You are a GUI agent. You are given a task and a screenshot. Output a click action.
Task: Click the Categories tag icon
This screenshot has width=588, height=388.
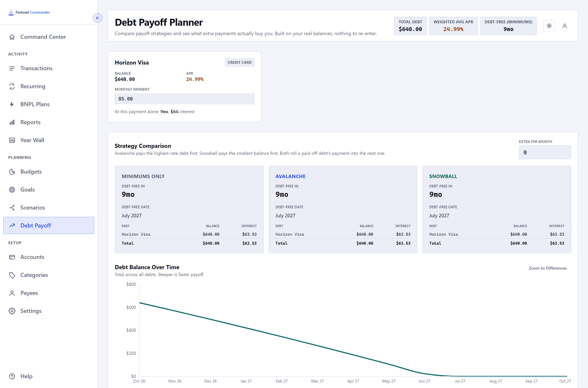(12, 275)
